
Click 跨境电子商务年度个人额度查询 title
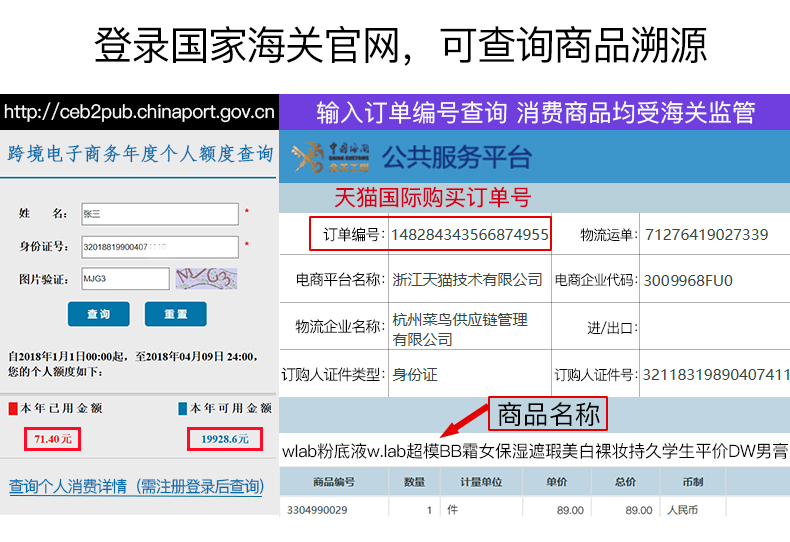140,154
